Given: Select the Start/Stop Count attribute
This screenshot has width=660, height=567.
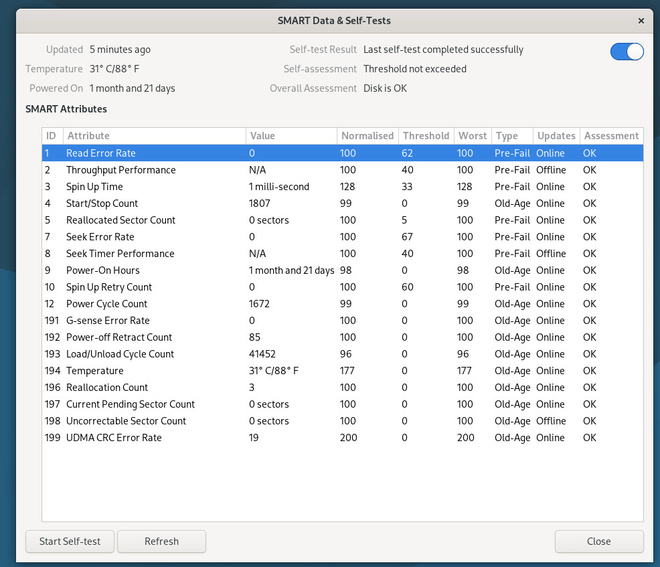Looking at the screenshot, I should (342, 203).
